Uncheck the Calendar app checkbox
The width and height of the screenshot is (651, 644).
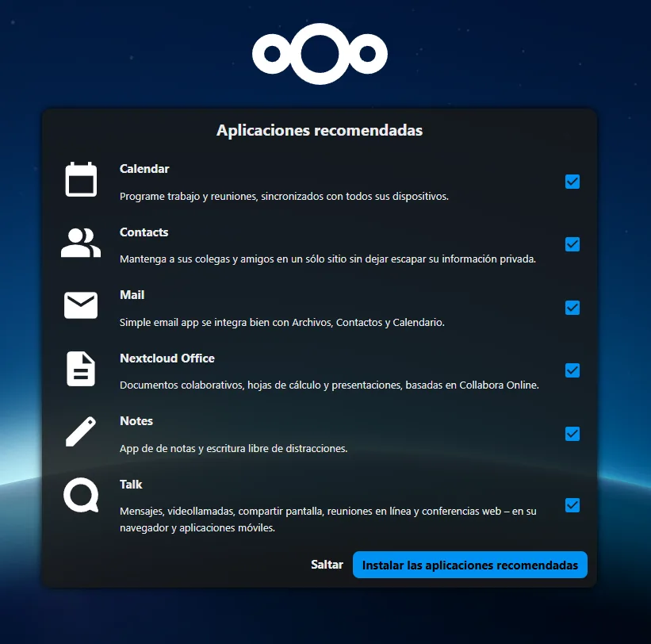572,182
